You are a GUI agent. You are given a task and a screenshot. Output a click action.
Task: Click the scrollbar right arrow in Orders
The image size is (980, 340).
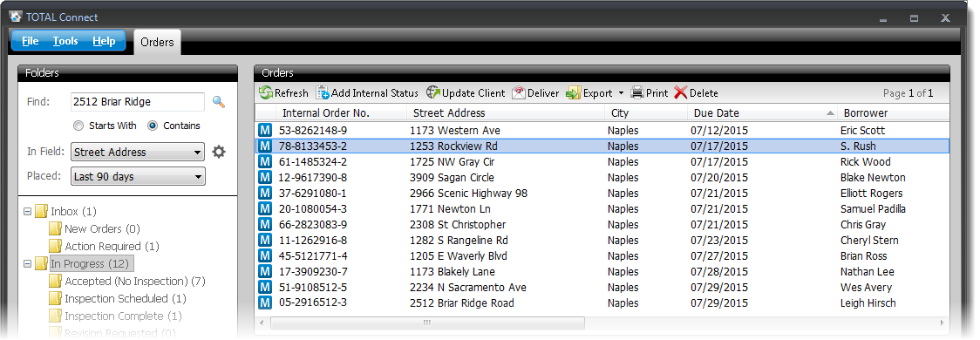943,323
